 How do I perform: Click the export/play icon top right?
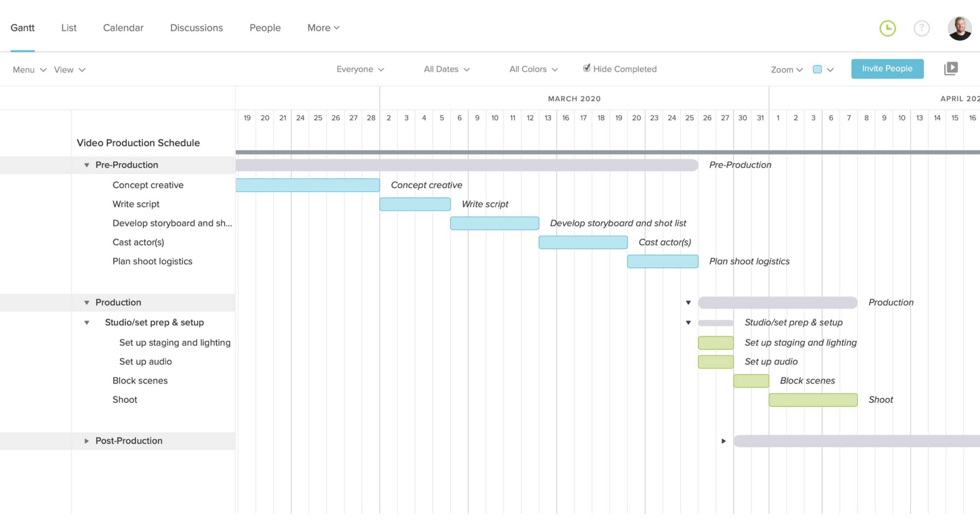[951, 68]
